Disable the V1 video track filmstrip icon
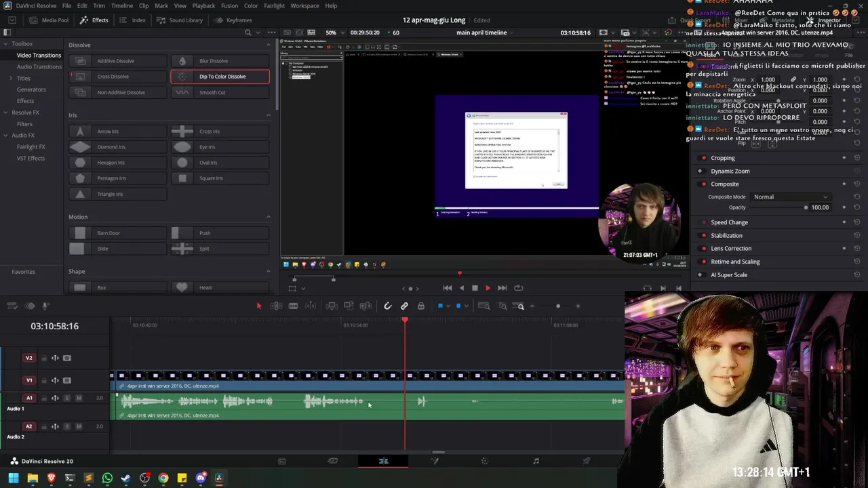 [67, 380]
